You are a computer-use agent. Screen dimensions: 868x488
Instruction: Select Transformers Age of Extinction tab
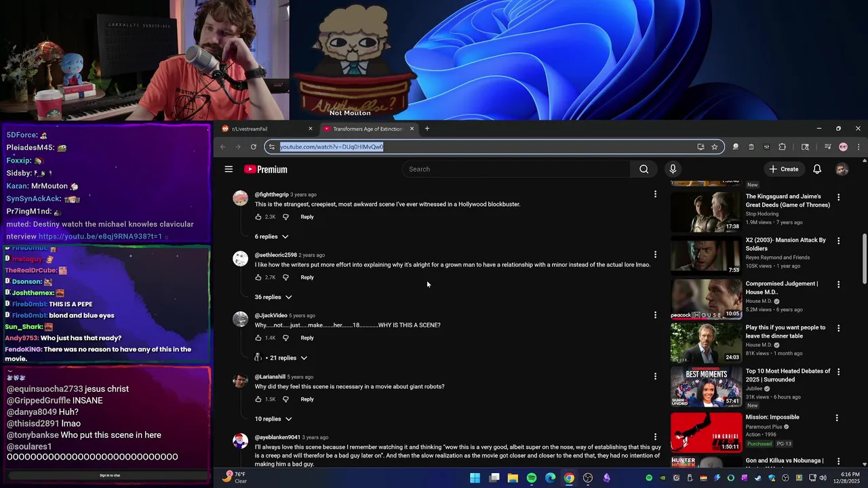[x=369, y=129]
